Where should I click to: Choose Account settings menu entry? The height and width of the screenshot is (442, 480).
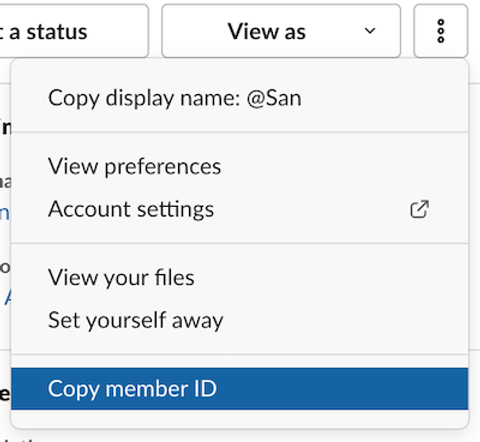239,209
